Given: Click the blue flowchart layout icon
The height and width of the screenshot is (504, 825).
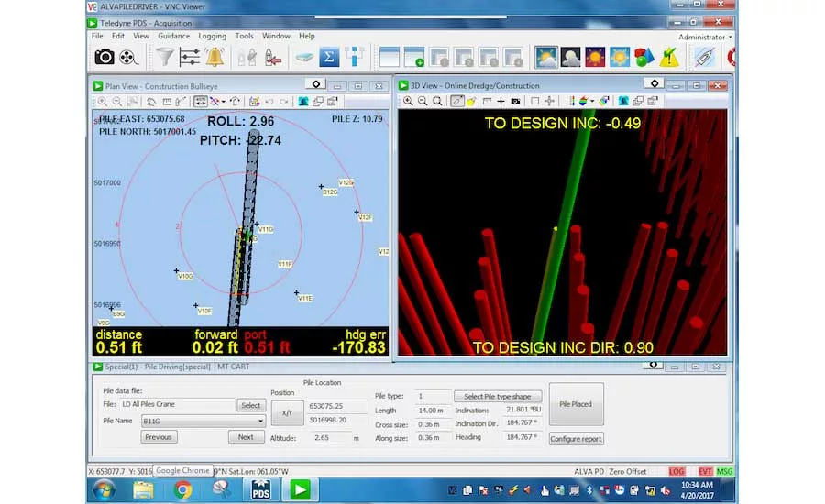Looking at the screenshot, I should (355, 57).
